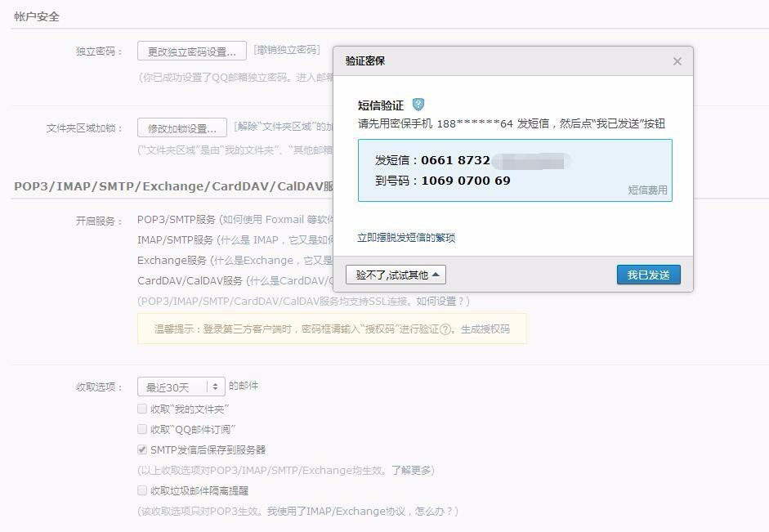Uncheck SMTP发信后保存到服务器
The image size is (769, 532).
(142, 449)
